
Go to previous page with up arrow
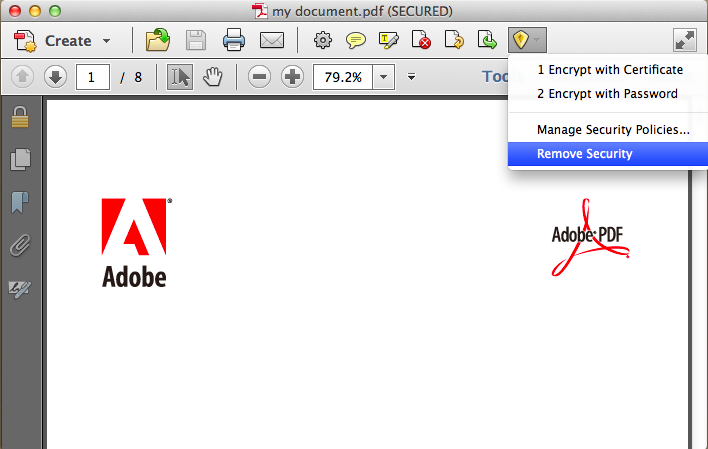click(22, 77)
